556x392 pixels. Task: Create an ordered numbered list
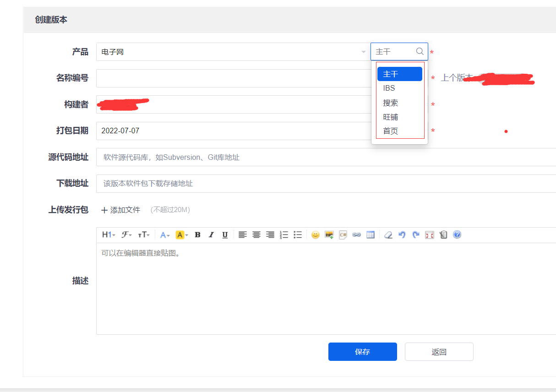[x=284, y=235]
